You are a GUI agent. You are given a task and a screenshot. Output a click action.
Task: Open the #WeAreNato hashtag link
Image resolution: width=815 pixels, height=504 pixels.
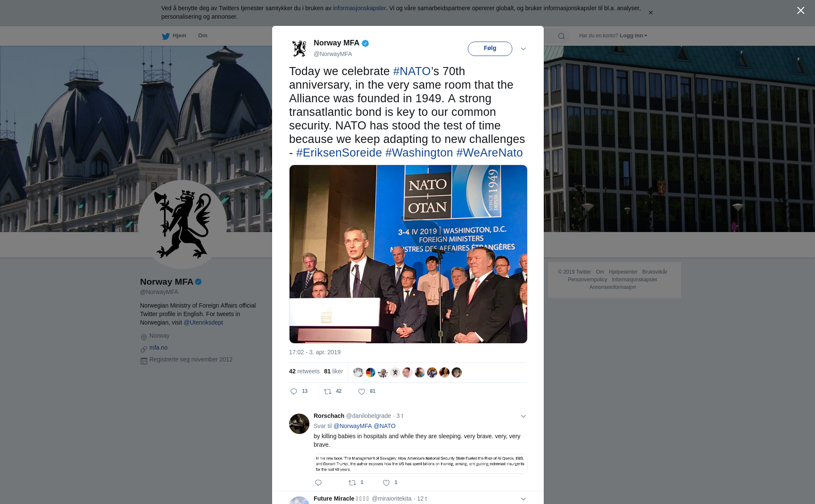(489, 153)
